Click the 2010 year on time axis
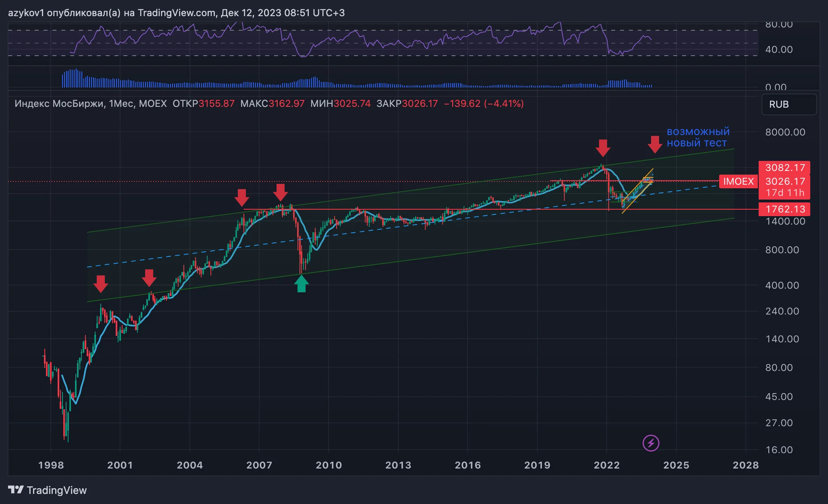Viewport: 828px width, 504px height. pyautogui.click(x=329, y=465)
